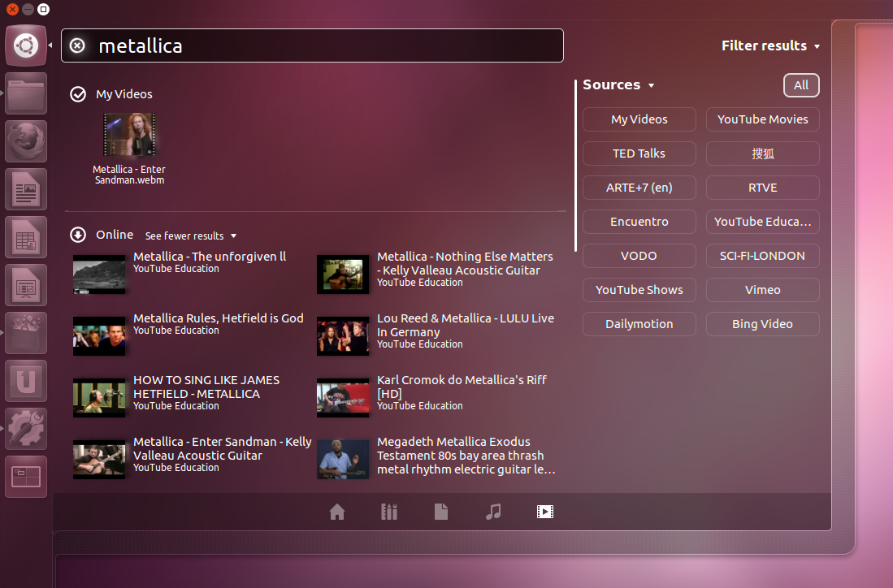Toggle the YouTube Education source filter
This screenshot has height=588, width=893.
(762, 222)
